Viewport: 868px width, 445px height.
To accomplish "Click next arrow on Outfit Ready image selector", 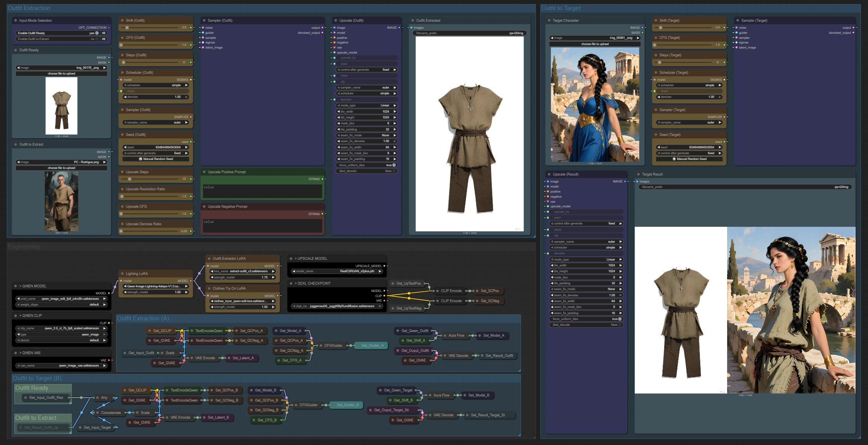I will pos(104,68).
